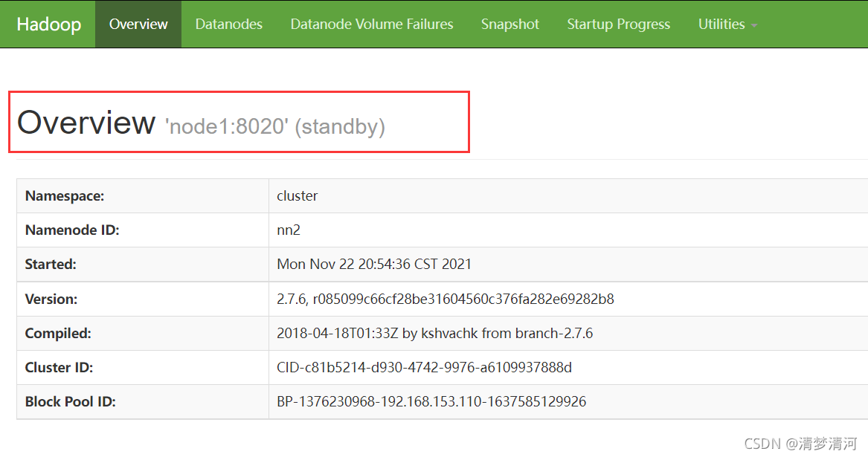The image size is (868, 457).
Task: Open Datanode Volume Failures tab
Action: coord(371,25)
